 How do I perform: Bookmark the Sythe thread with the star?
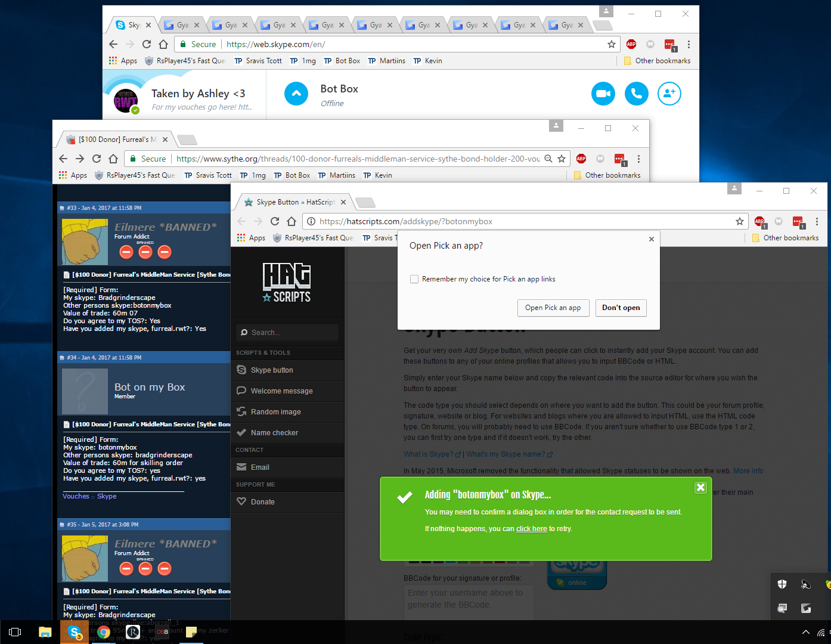coord(562,159)
